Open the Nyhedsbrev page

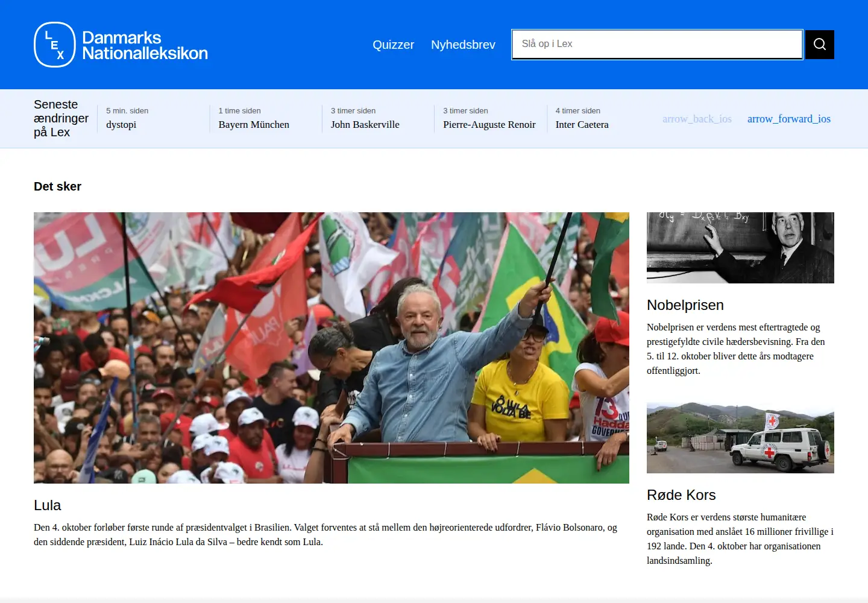point(463,45)
